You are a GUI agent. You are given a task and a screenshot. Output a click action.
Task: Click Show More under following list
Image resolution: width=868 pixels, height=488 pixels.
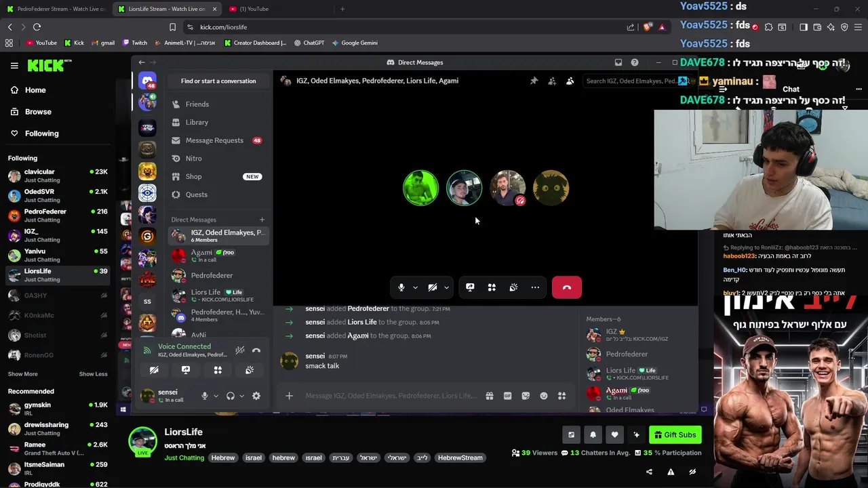coord(22,374)
